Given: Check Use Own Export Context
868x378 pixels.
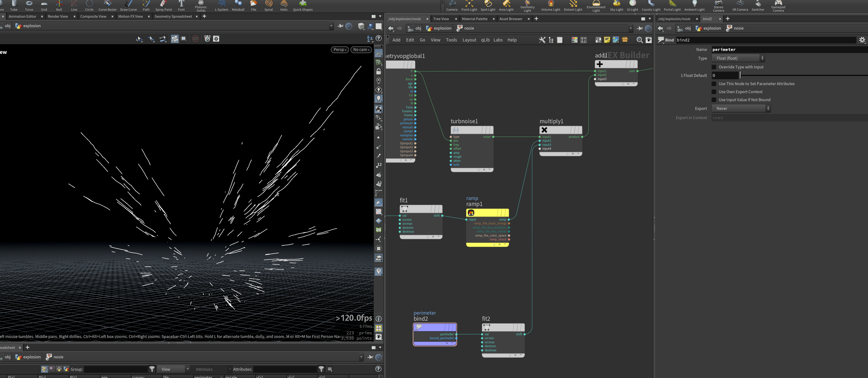Looking at the screenshot, I should (714, 92).
